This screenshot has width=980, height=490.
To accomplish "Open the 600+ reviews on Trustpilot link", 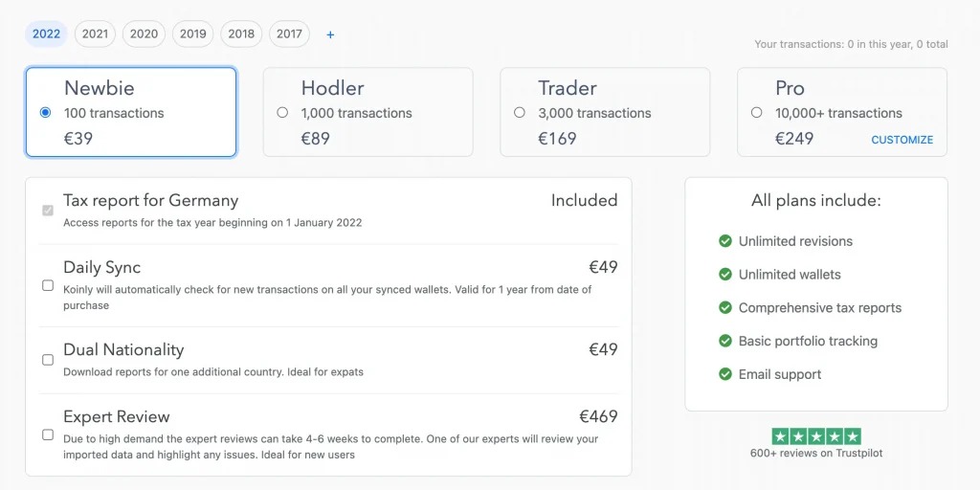I will point(816,454).
